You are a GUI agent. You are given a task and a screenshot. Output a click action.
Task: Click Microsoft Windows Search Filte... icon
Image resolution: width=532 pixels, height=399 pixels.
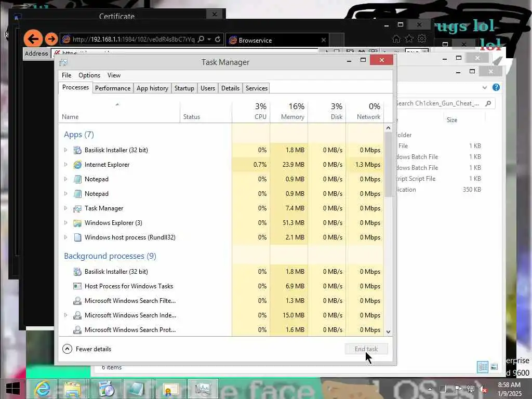[77, 301]
